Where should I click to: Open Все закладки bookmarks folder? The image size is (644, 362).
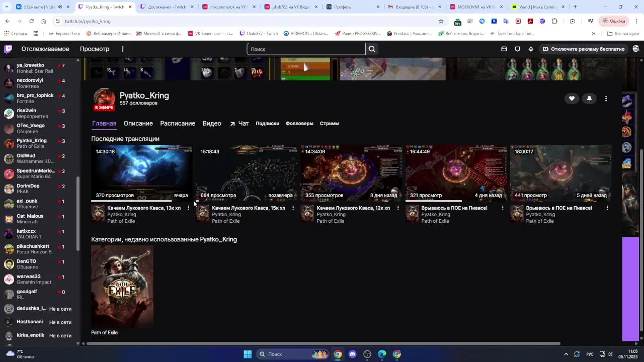coord(623,34)
